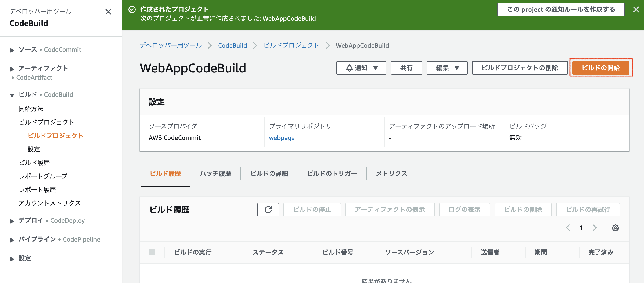Click the ソースバージョン column header
644x283 pixels.
coord(410,252)
